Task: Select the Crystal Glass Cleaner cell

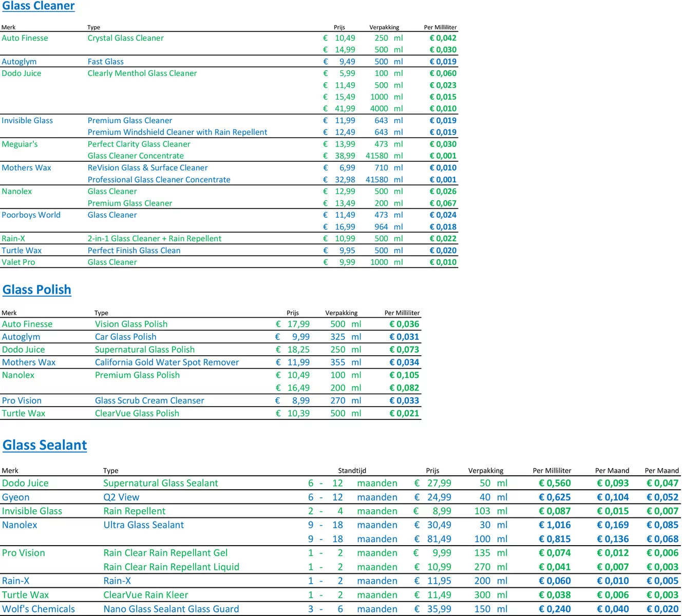Action: [x=126, y=38]
